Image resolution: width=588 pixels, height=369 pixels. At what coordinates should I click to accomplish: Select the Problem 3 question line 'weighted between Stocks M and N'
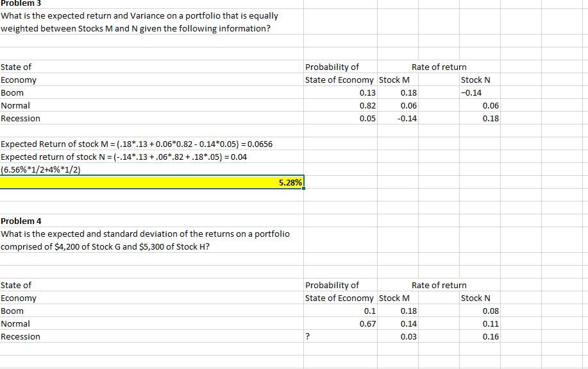tap(135, 28)
